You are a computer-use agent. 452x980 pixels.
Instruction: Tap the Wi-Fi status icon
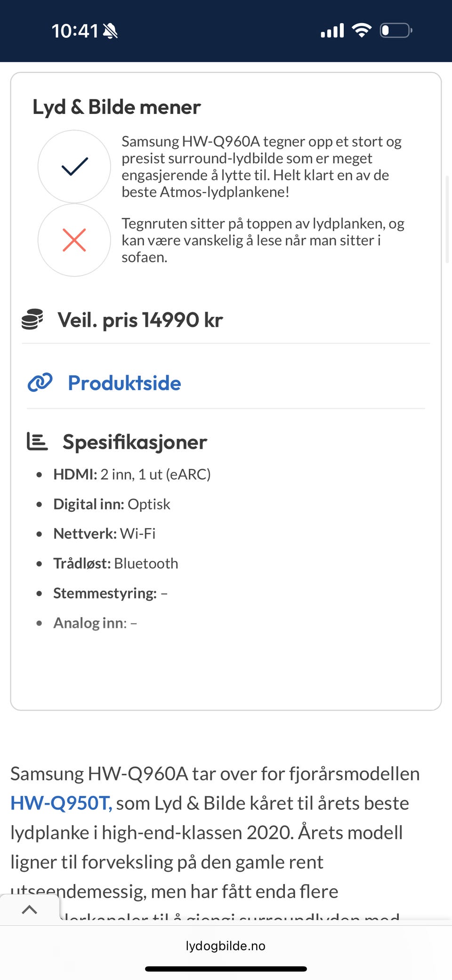[x=362, y=30]
